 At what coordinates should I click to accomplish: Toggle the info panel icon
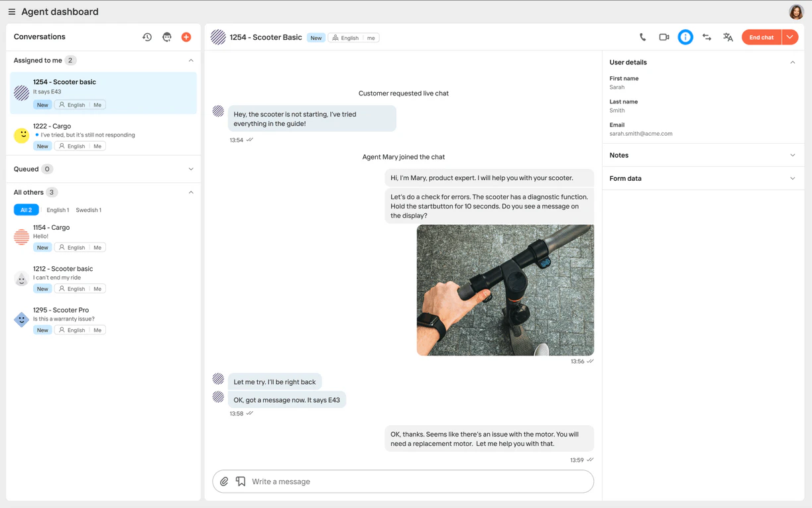coord(685,38)
